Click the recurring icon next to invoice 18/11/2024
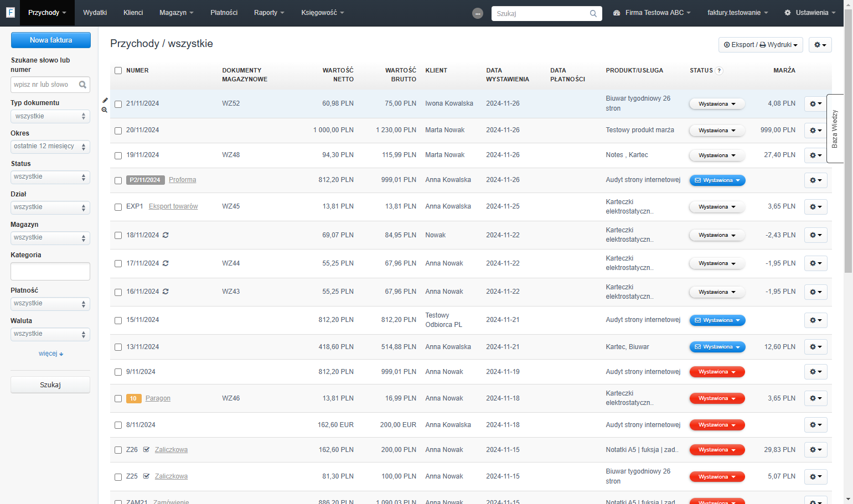This screenshot has height=504, width=853. tap(166, 235)
